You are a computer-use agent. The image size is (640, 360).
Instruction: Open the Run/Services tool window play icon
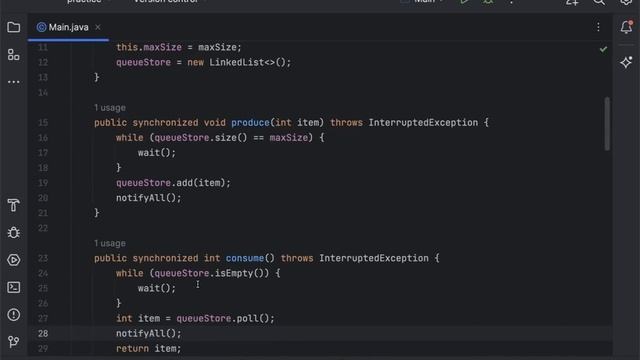coord(13,260)
